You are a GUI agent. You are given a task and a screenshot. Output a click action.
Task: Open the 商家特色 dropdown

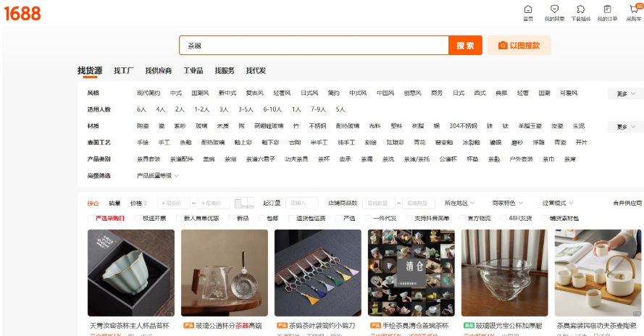tap(508, 203)
